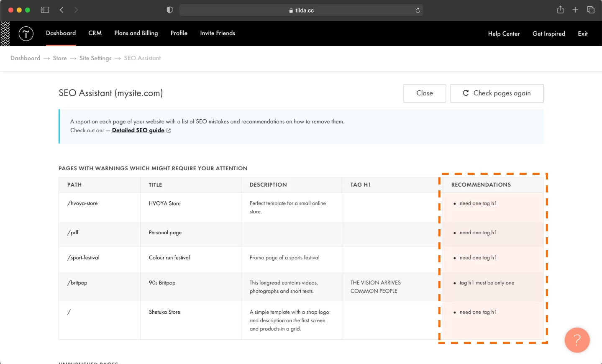This screenshot has height=364, width=602.
Task: Select Invite Friends in navigation
Action: 218,33
